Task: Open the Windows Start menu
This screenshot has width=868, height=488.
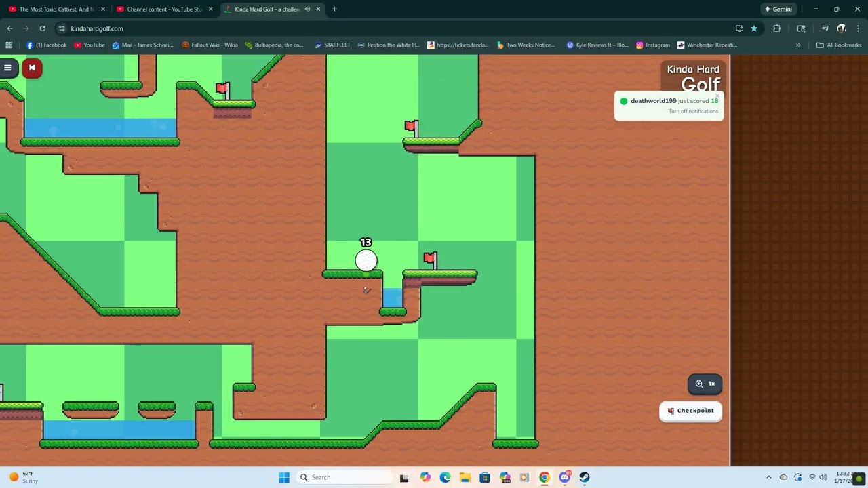Action: point(284,477)
